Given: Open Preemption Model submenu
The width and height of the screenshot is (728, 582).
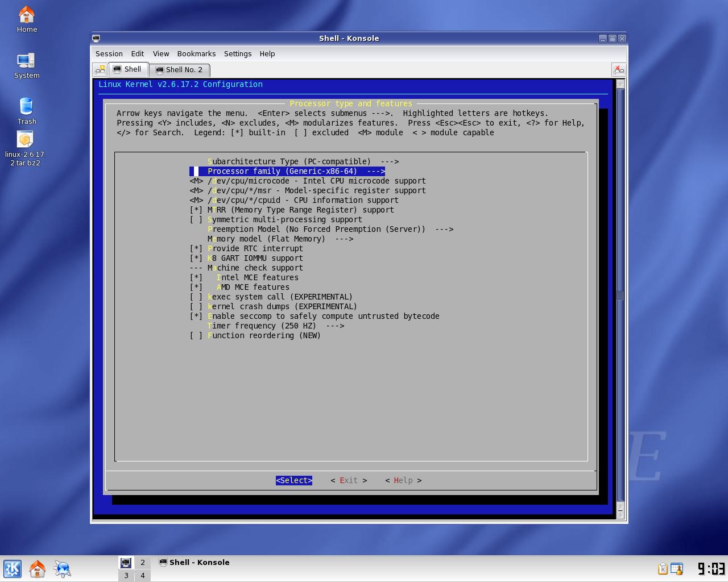Looking at the screenshot, I should pyautogui.click(x=330, y=229).
